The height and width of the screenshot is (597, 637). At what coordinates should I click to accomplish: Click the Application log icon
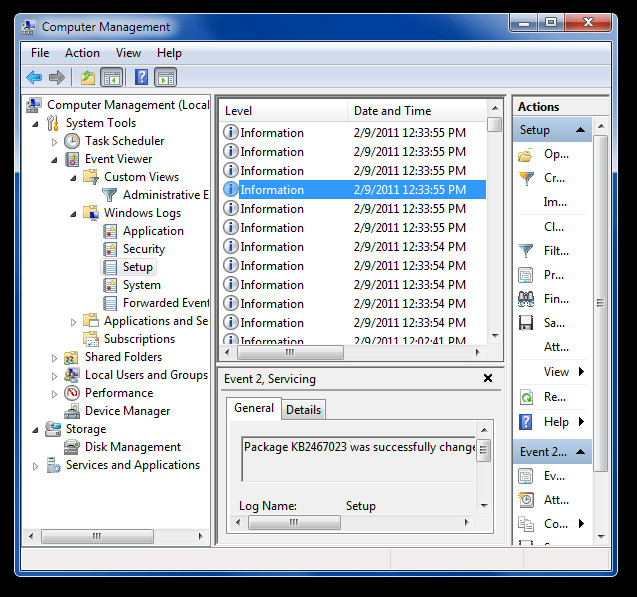(x=110, y=231)
